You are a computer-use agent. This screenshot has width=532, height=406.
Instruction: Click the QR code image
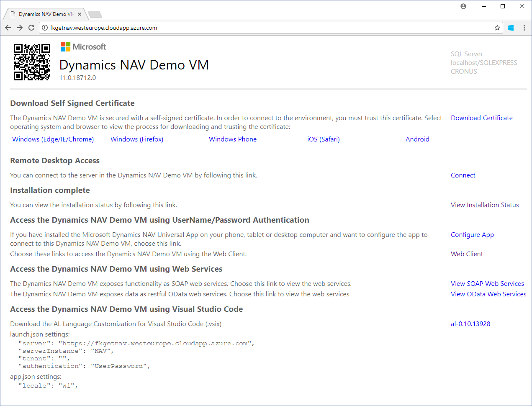click(x=32, y=62)
